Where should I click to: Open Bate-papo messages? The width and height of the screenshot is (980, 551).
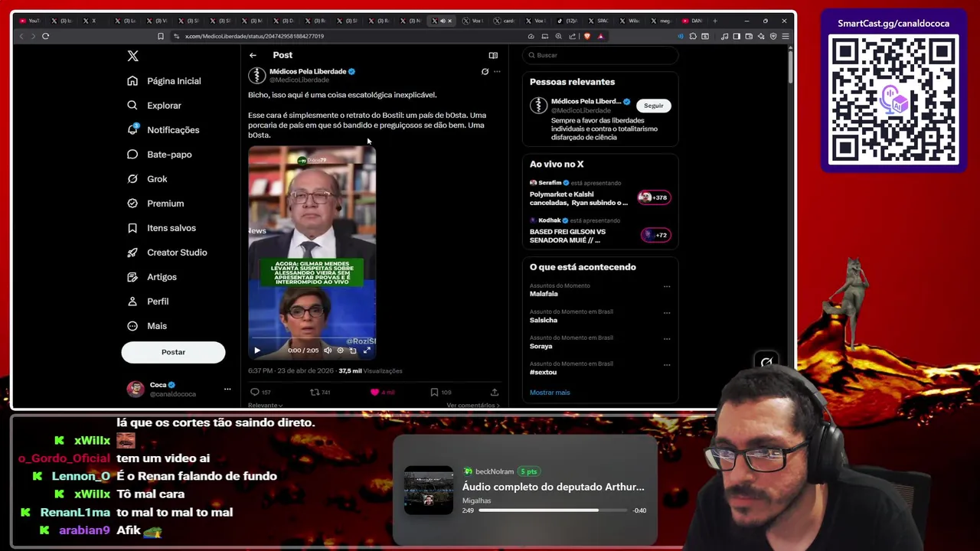(x=159, y=154)
